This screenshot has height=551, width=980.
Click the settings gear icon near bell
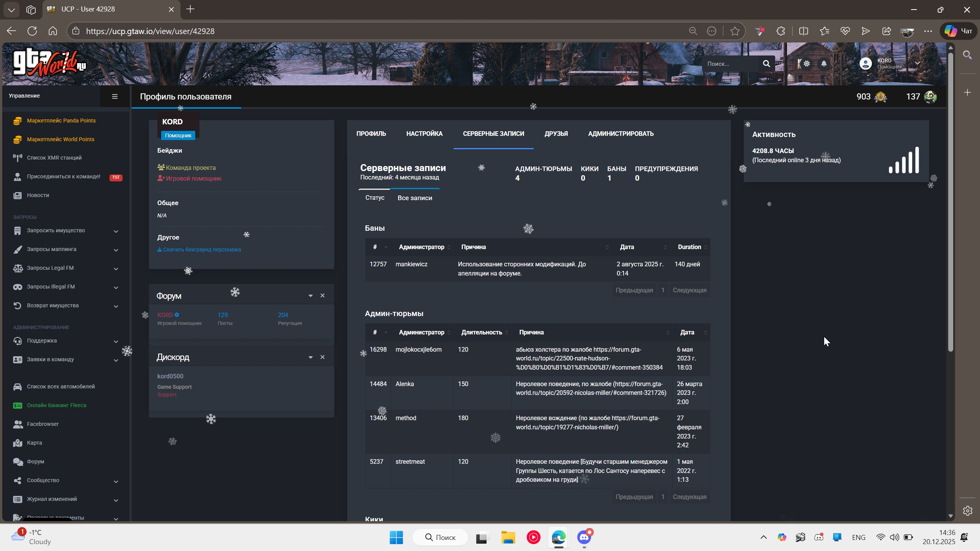coord(807,64)
